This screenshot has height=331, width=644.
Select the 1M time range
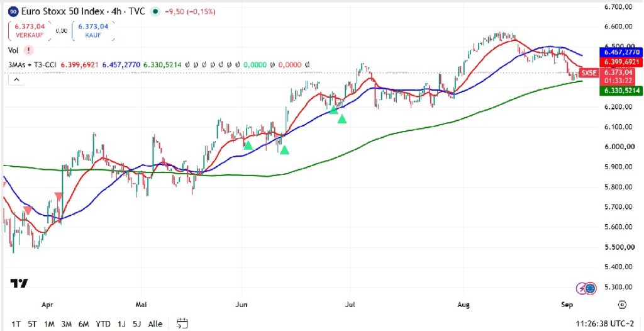tap(49, 324)
